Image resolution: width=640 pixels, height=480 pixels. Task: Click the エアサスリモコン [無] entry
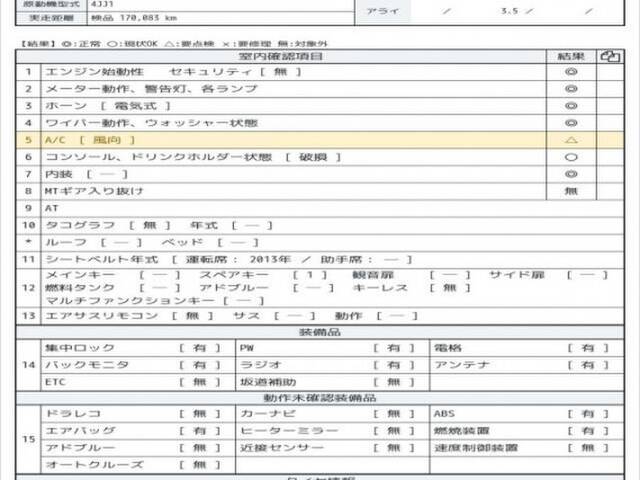(x=129, y=316)
